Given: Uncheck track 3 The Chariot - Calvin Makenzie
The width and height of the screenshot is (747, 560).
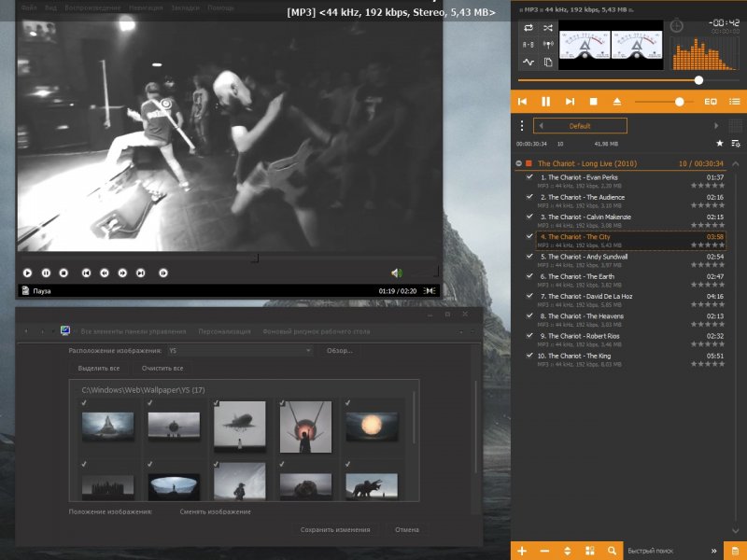Looking at the screenshot, I should pos(529,217).
